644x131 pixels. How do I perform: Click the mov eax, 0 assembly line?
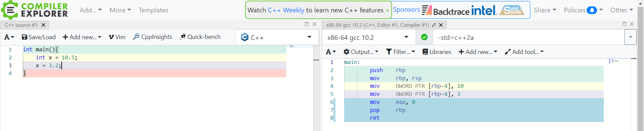coord(474,102)
